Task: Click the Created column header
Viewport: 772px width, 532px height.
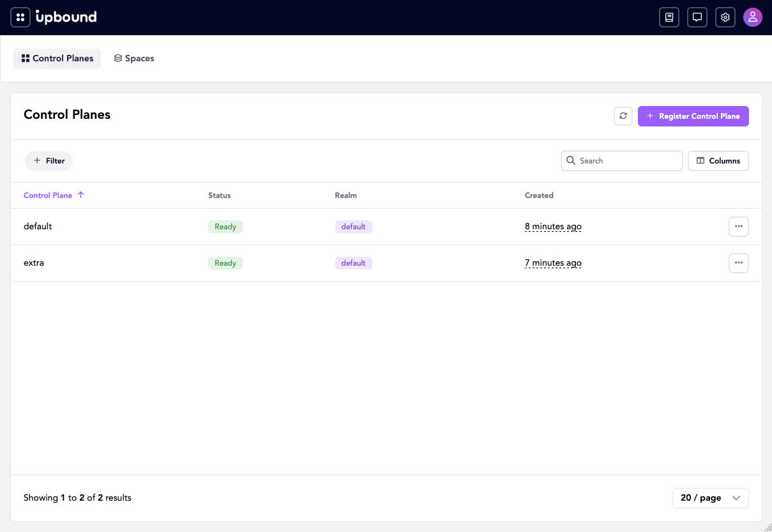Action: click(539, 195)
